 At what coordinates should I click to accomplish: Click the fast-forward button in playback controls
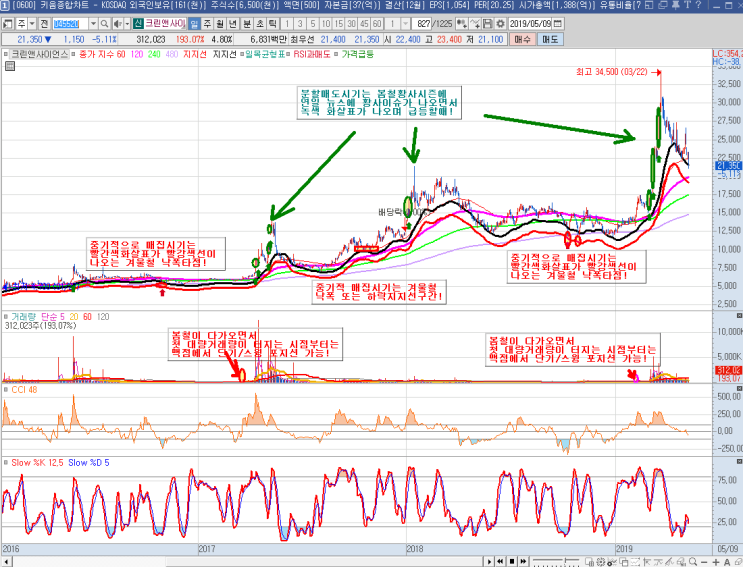523,562
